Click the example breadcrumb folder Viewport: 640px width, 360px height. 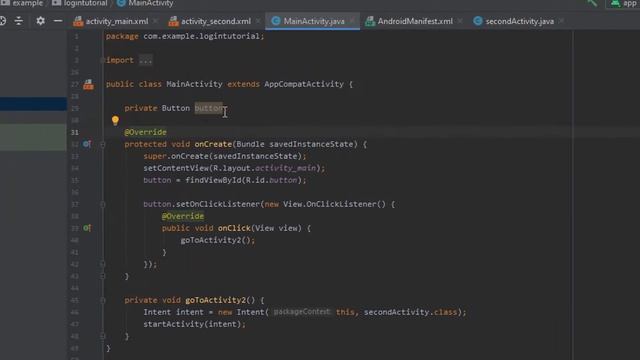(x=22, y=3)
